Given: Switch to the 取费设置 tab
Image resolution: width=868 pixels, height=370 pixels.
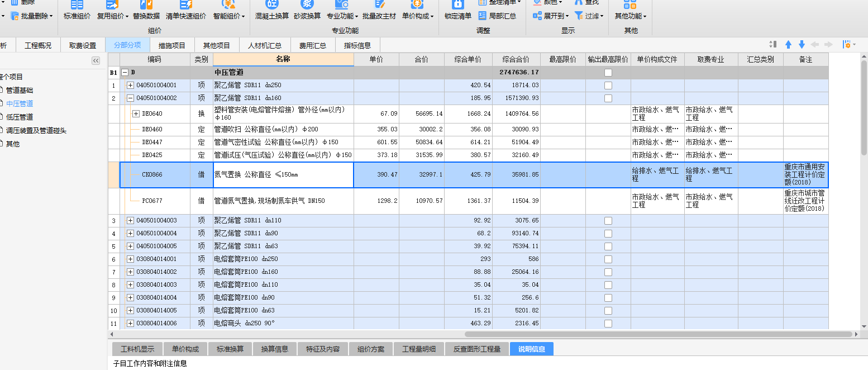Looking at the screenshot, I should pos(83,45).
